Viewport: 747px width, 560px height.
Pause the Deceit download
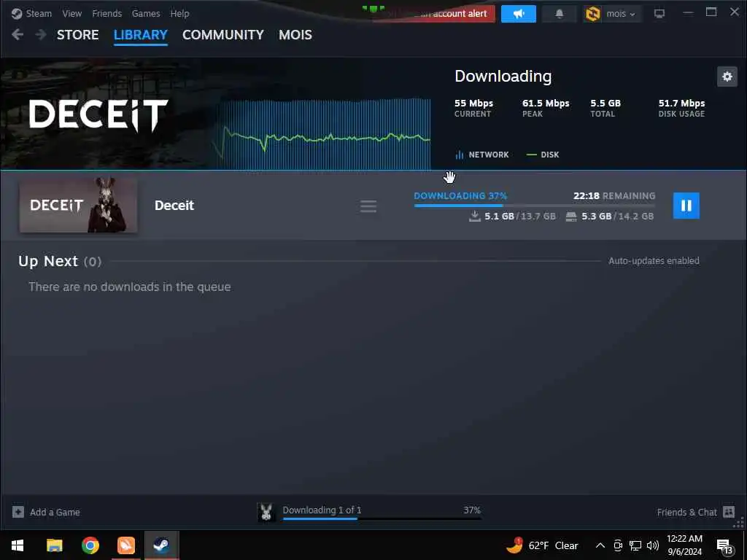pos(686,205)
